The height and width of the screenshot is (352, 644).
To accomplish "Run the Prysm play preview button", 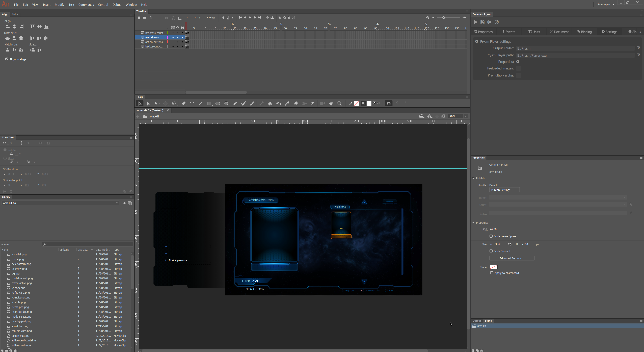I will (x=475, y=22).
